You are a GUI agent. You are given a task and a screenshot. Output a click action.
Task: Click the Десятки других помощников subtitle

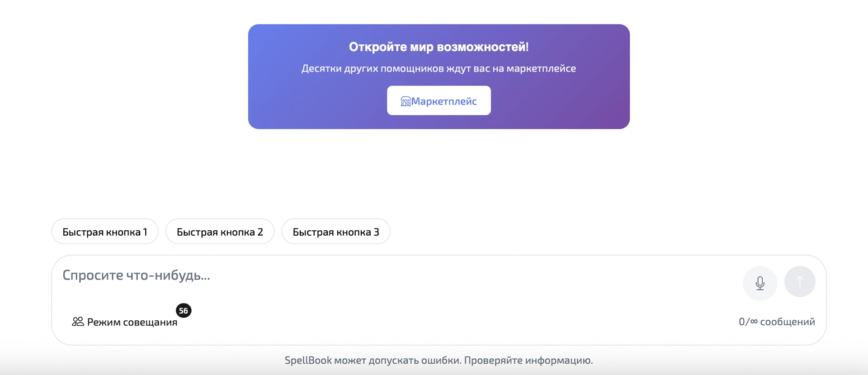coord(439,68)
